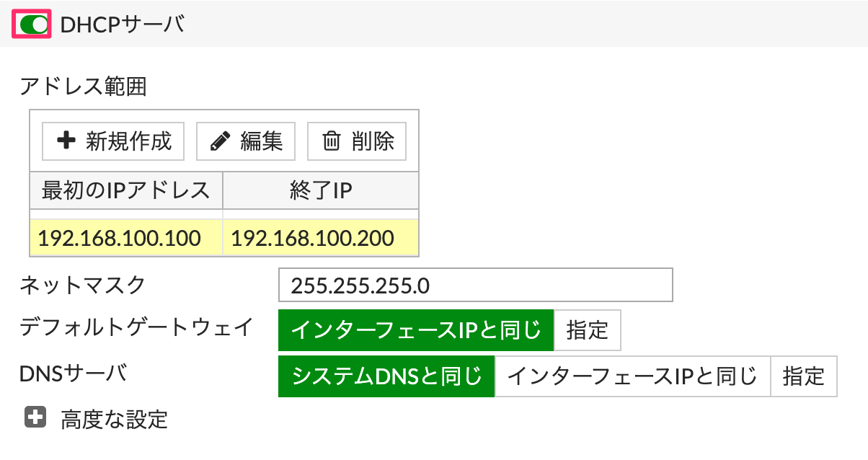Viewport: 868px width, 460px height.
Task: Select システムDNSと同じ for DNS server
Action: (386, 376)
